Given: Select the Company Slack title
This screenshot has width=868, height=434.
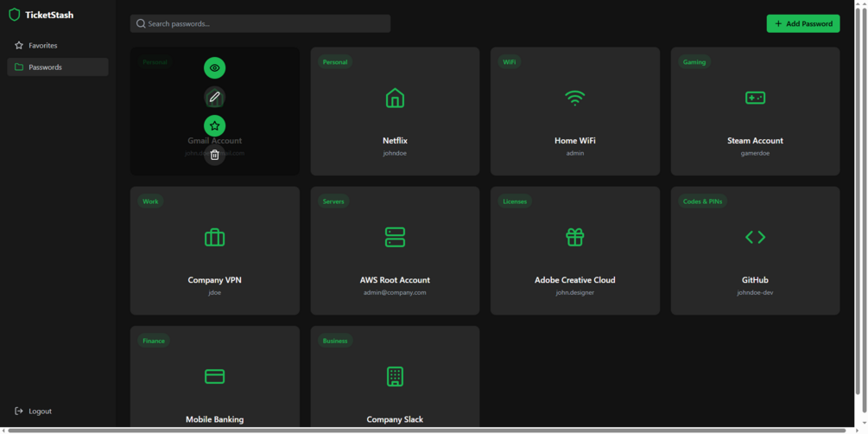Looking at the screenshot, I should point(395,419).
